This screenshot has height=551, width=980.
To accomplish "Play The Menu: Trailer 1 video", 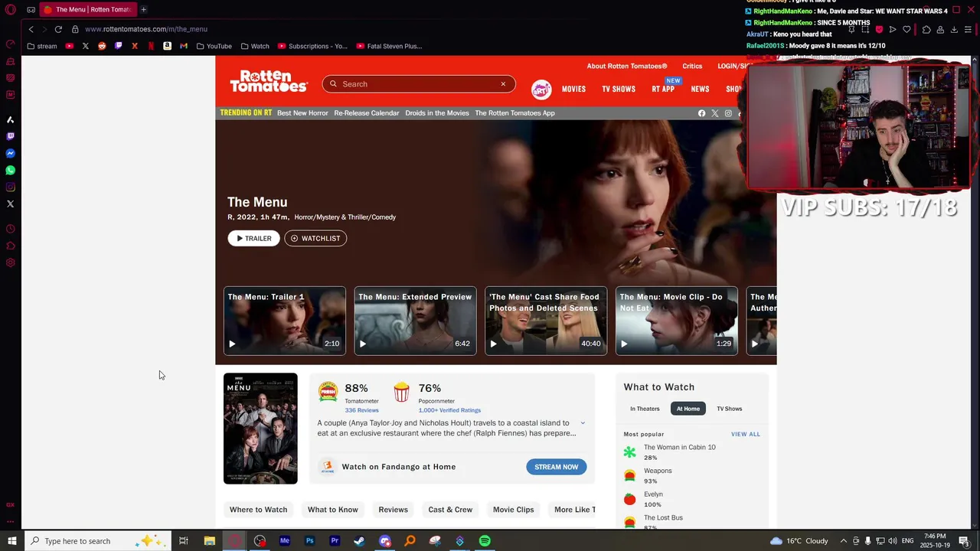I will [x=285, y=321].
